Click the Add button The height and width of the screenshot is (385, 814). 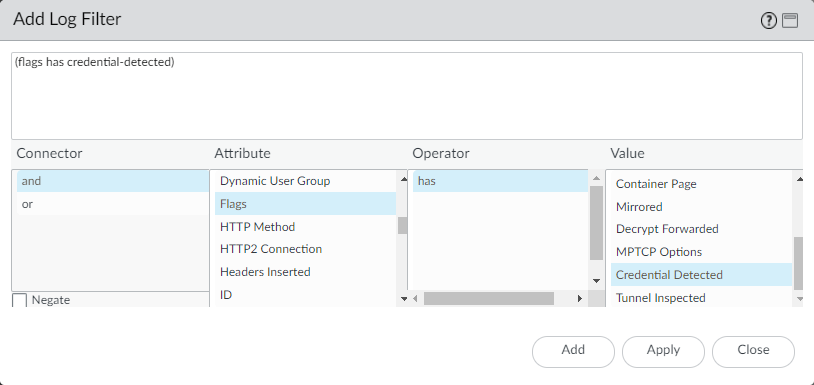tap(573, 351)
